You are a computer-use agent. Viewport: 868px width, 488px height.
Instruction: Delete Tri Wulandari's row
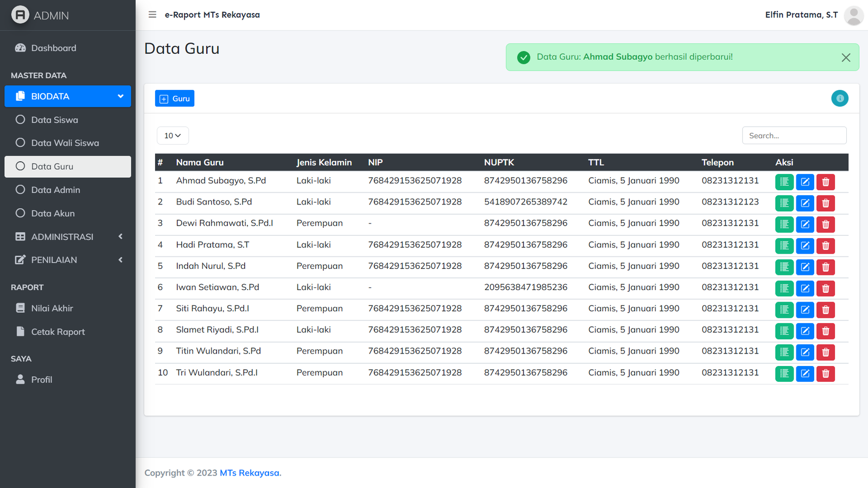[825, 374]
